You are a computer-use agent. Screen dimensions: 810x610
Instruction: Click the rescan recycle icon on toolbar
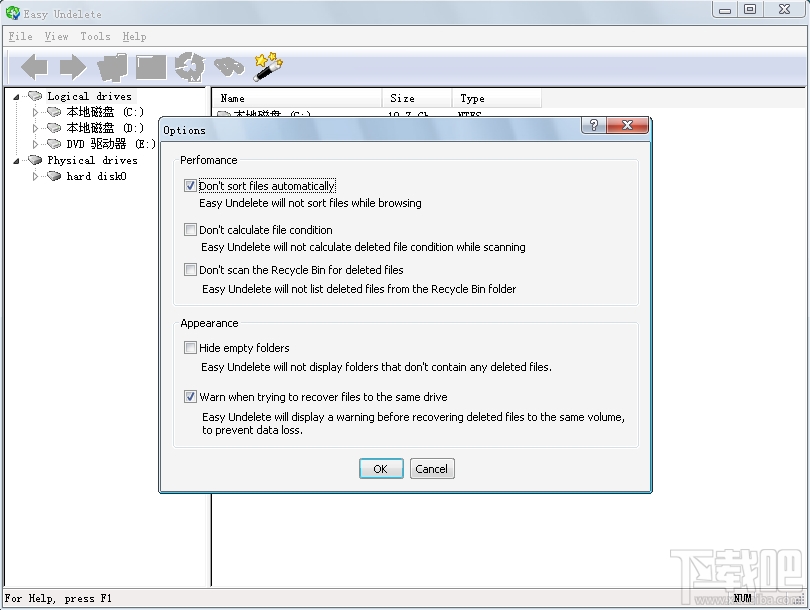point(190,66)
